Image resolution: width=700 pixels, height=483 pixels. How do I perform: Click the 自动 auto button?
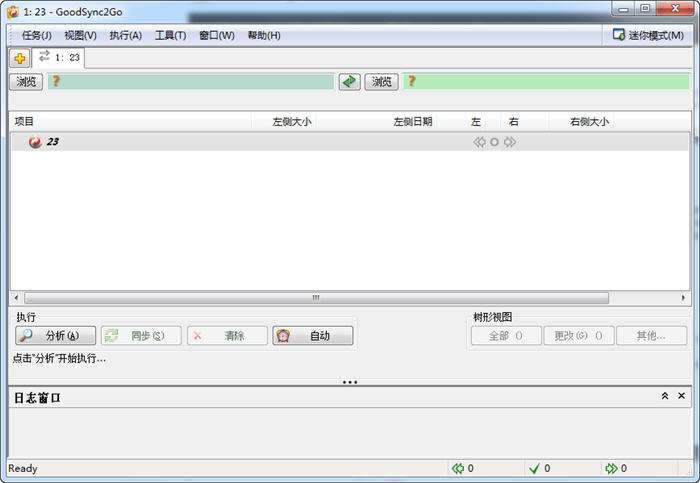(x=312, y=336)
